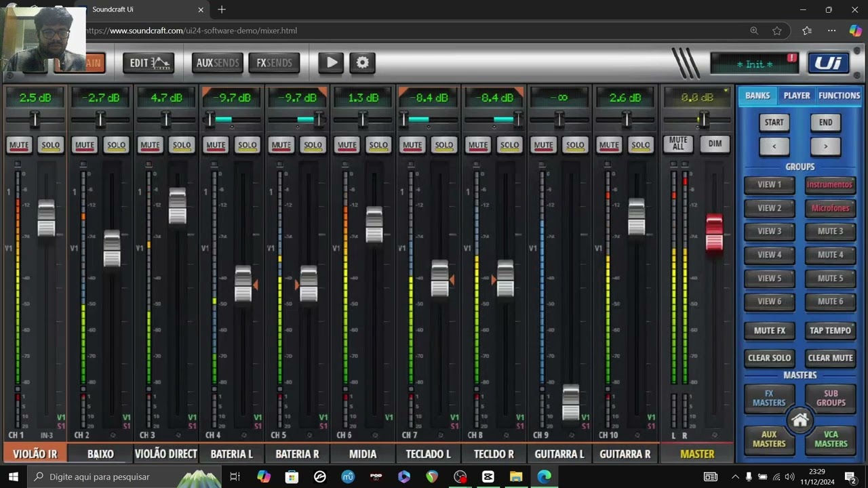Bookmark this page with the star icon
This screenshot has height=488, width=868.
coord(777,30)
